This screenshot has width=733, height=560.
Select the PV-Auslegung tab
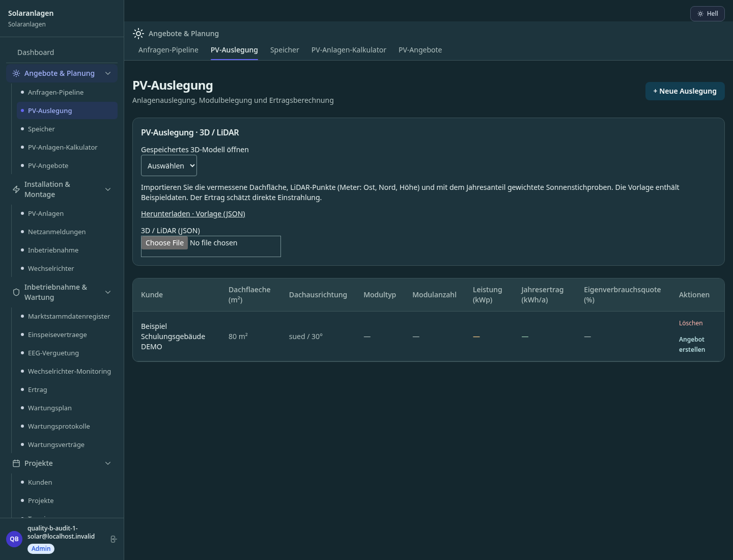click(234, 50)
